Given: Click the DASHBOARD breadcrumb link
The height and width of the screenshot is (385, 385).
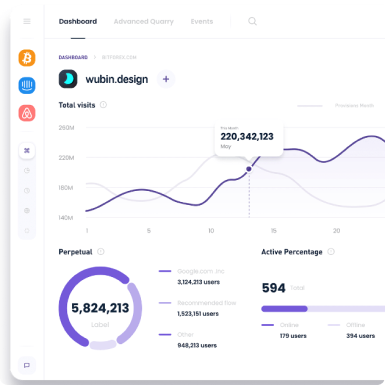Looking at the screenshot, I should (x=73, y=57).
